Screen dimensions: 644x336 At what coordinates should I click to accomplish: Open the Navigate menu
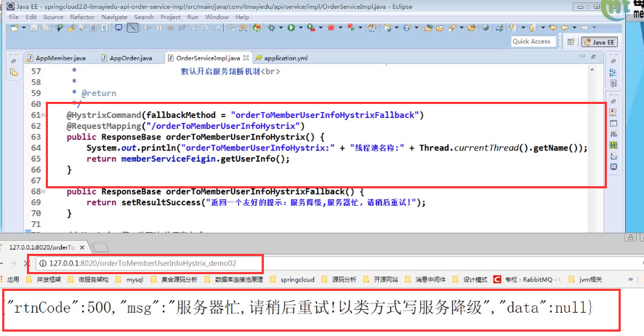click(x=114, y=17)
